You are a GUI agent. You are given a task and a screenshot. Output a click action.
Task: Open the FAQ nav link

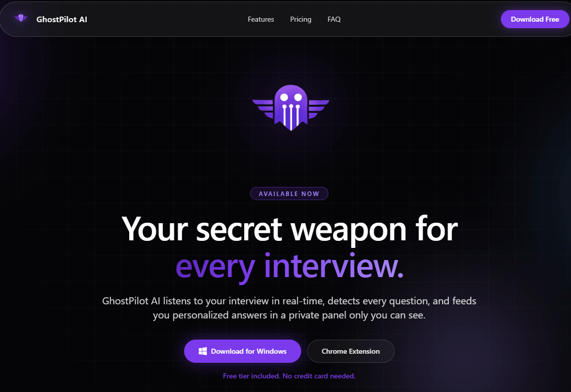pos(334,19)
